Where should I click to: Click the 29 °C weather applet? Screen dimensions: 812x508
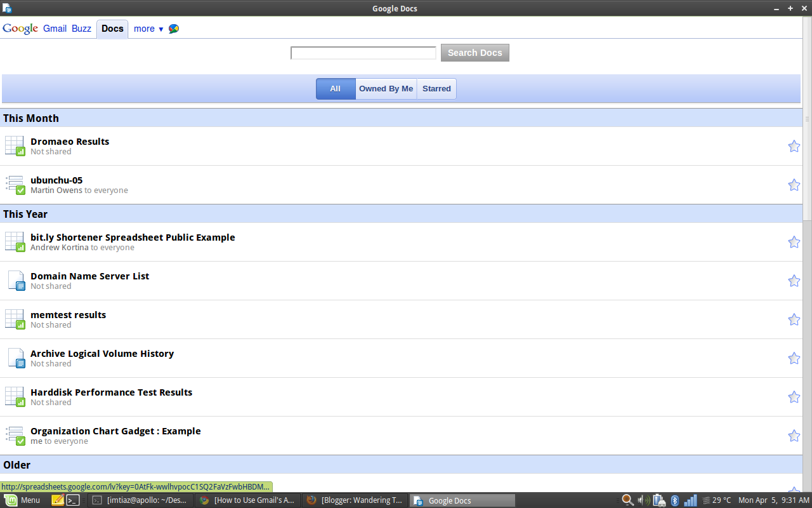716,500
